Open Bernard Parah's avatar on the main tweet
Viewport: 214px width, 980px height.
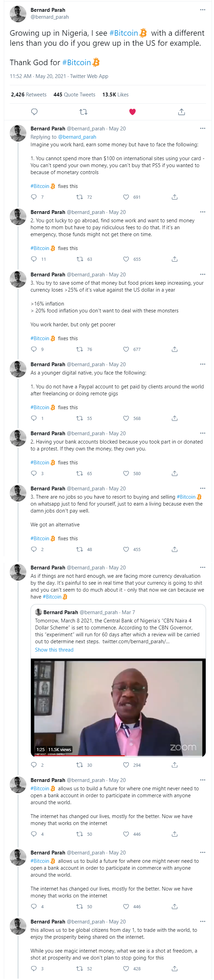point(18,14)
